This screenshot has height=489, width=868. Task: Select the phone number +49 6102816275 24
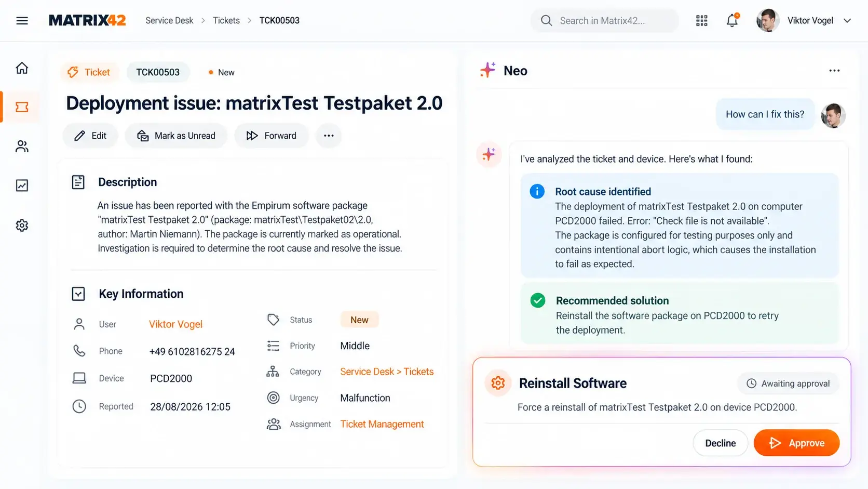pos(192,351)
